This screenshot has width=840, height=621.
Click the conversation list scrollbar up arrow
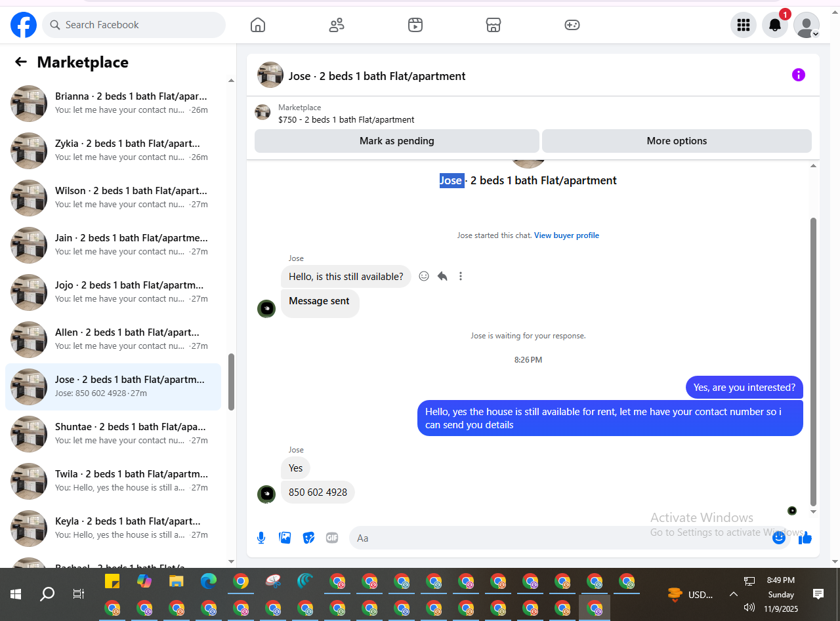(231, 81)
